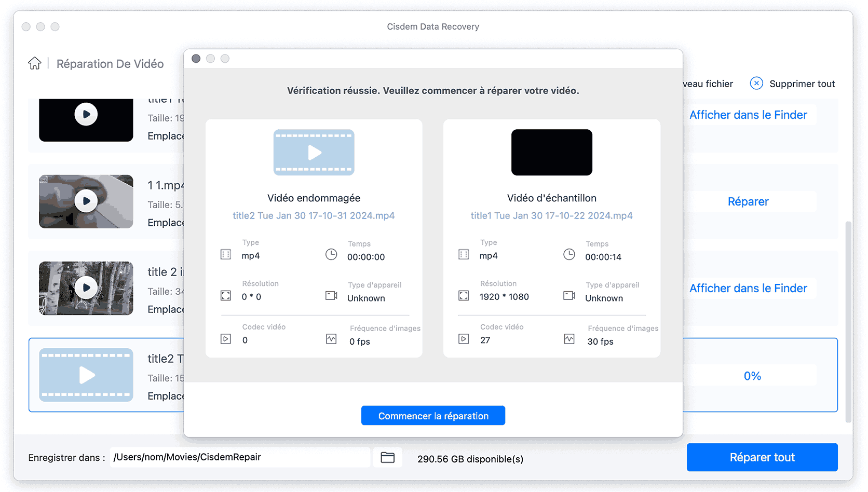The height and width of the screenshot is (492, 868).
Task: Click the black sample video thumbnail in dialog
Action: click(552, 152)
